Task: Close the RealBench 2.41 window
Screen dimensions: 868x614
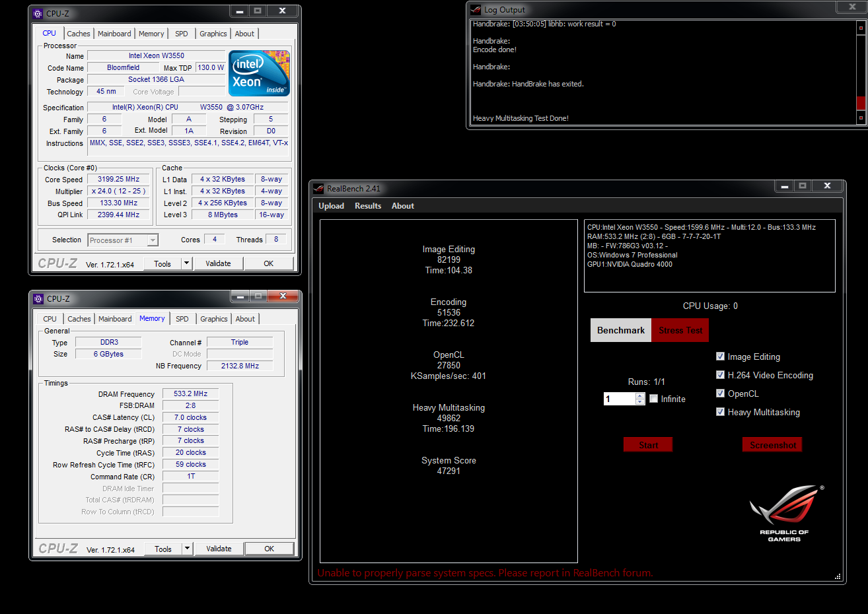Action: (827, 186)
